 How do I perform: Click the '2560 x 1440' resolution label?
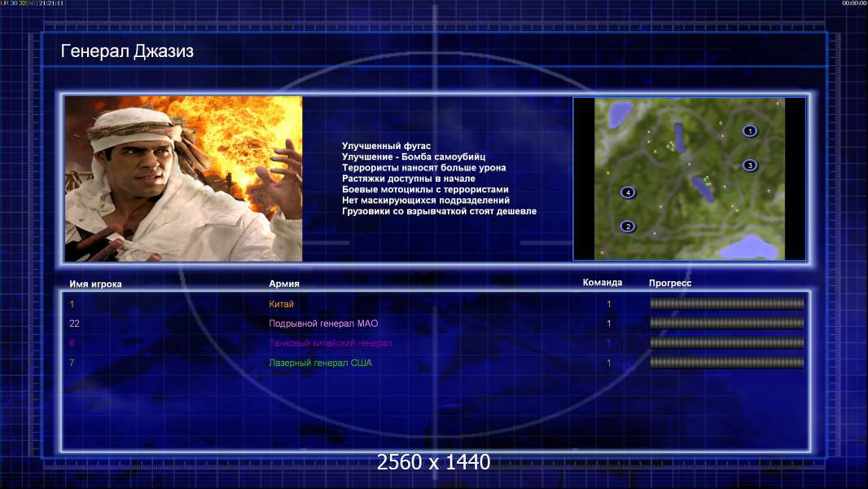pyautogui.click(x=433, y=462)
